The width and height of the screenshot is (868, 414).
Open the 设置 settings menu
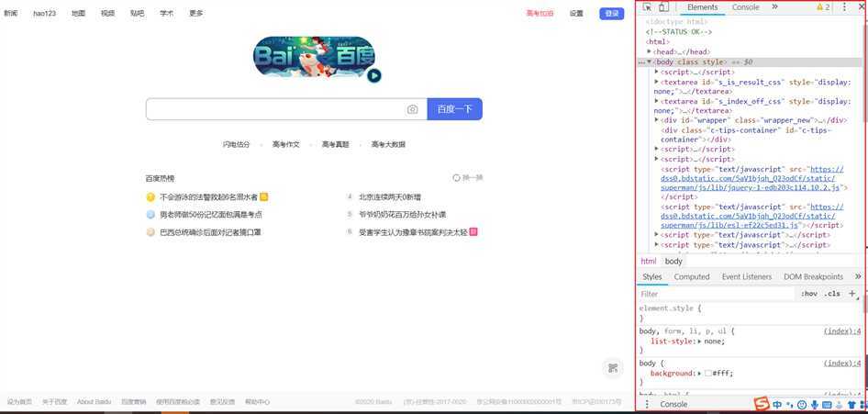[576, 13]
